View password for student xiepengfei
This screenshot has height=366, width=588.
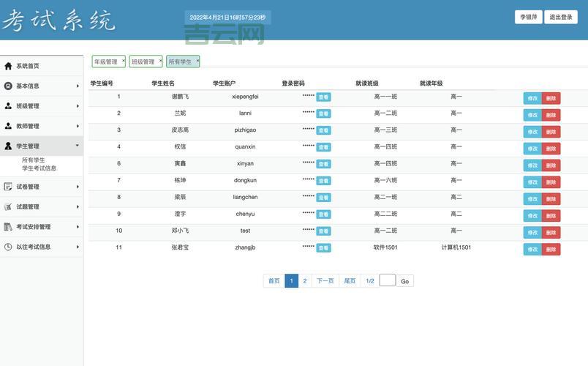point(323,97)
